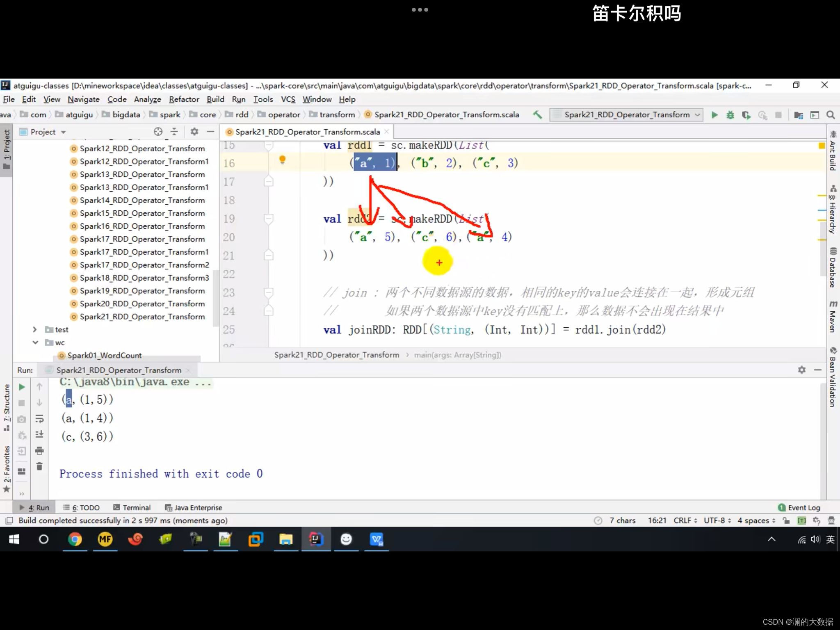Open Run panel settings gear

(x=802, y=370)
